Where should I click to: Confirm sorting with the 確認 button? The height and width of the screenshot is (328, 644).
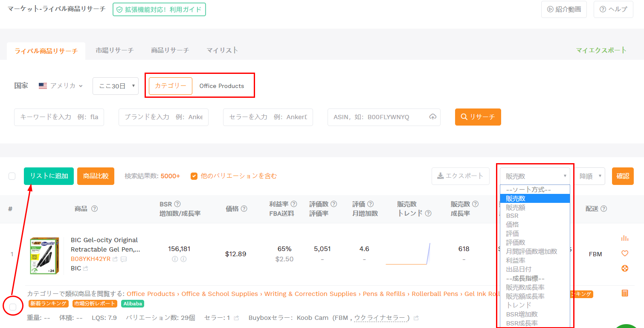[623, 176]
